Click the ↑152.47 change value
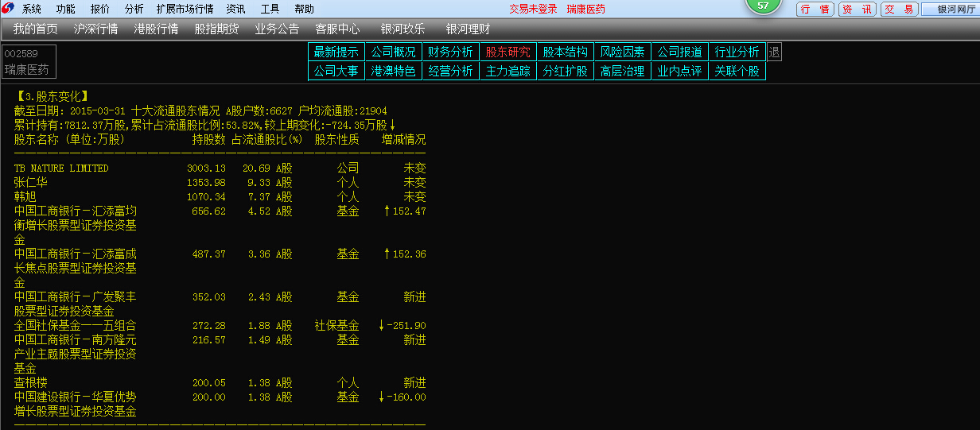The image size is (980, 430). [x=405, y=211]
